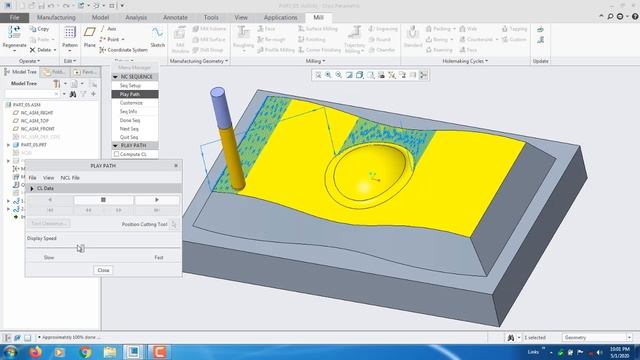The width and height of the screenshot is (640, 360).
Task: Select Seq Setup in Menu Manager
Action: tap(135, 86)
